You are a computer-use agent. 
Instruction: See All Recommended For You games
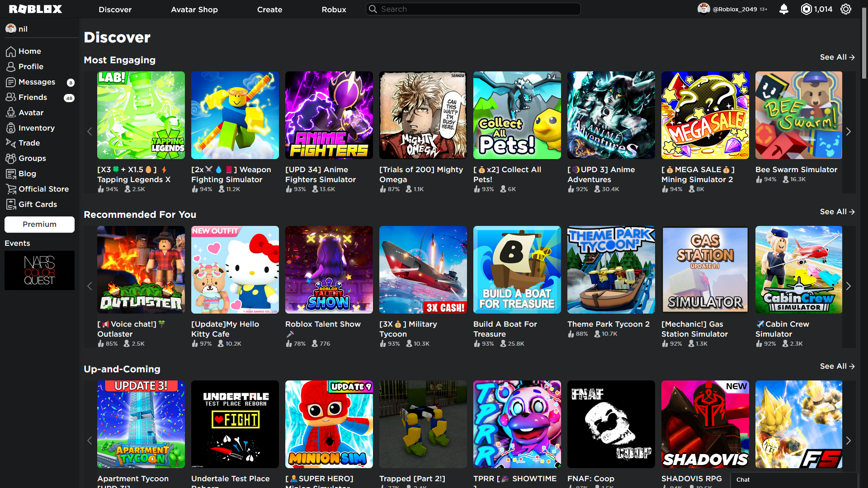[837, 212]
